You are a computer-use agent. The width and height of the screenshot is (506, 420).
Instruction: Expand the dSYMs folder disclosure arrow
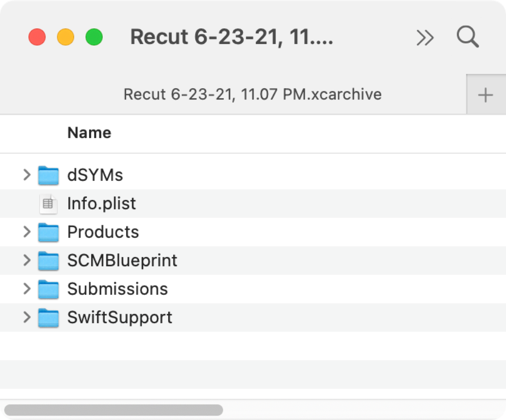click(26, 175)
